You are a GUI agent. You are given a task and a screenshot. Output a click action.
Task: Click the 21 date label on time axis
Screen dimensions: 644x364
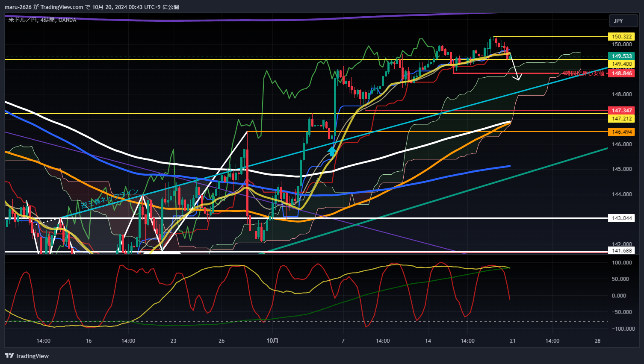tap(513, 341)
